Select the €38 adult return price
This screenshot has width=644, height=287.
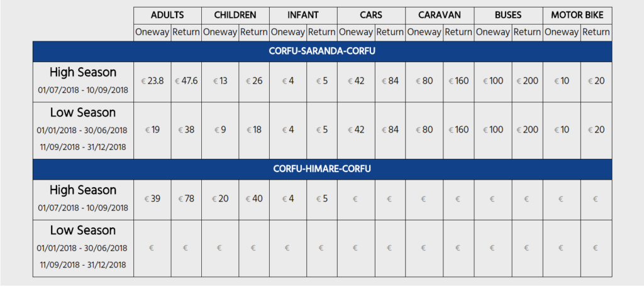[x=186, y=130]
